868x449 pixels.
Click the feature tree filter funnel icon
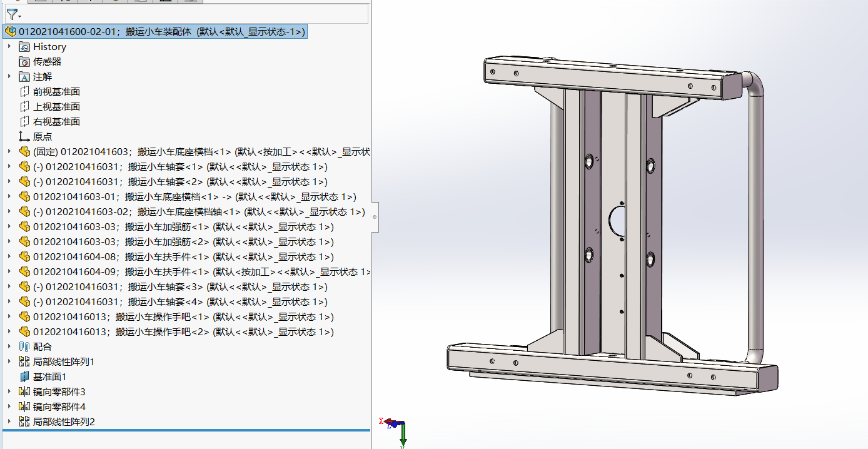tap(11, 14)
